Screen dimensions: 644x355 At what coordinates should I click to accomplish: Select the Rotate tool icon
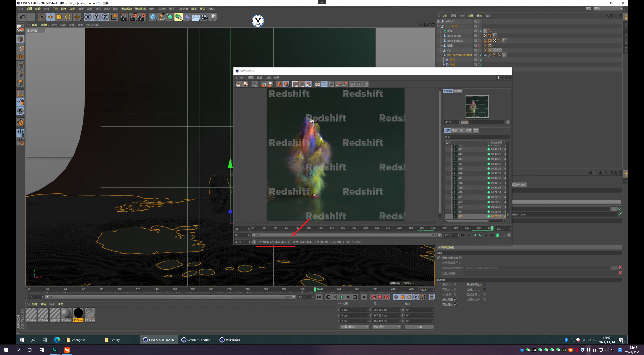click(68, 17)
